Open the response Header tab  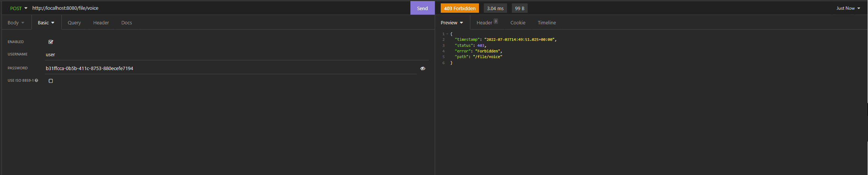pos(485,23)
